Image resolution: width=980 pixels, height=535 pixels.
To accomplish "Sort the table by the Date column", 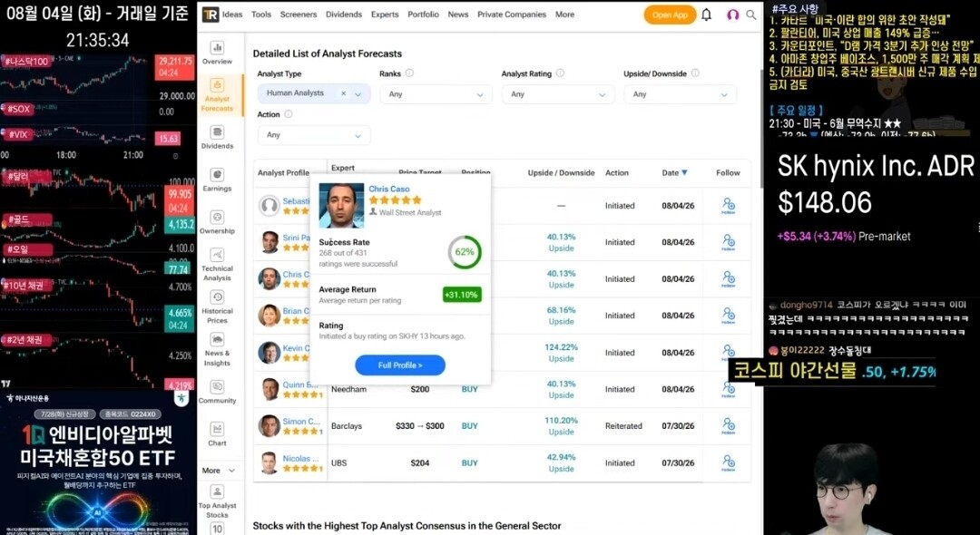I will (x=674, y=173).
